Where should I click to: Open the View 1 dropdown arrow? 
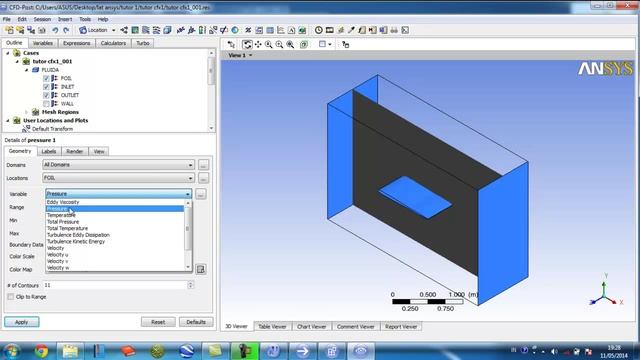point(251,55)
